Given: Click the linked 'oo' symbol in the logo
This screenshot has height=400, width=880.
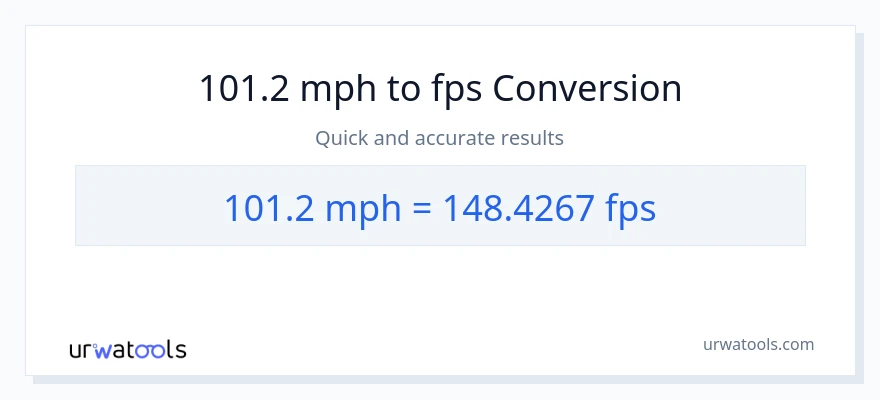Looking at the screenshot, I should tap(151, 350).
